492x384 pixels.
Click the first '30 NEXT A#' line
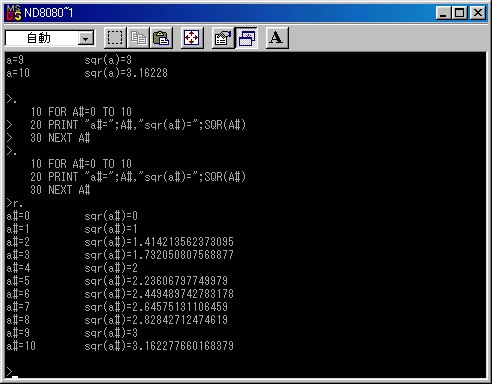click(60, 138)
